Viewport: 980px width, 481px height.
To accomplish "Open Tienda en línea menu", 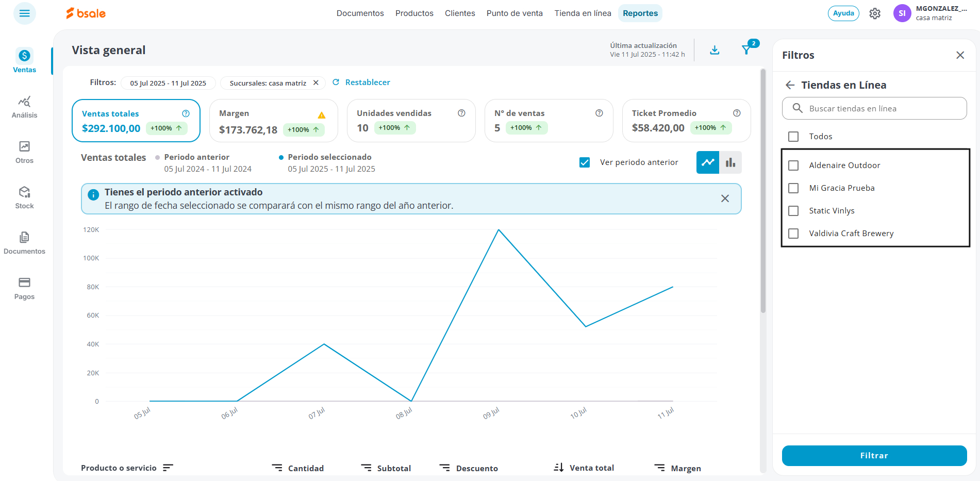I will (583, 13).
